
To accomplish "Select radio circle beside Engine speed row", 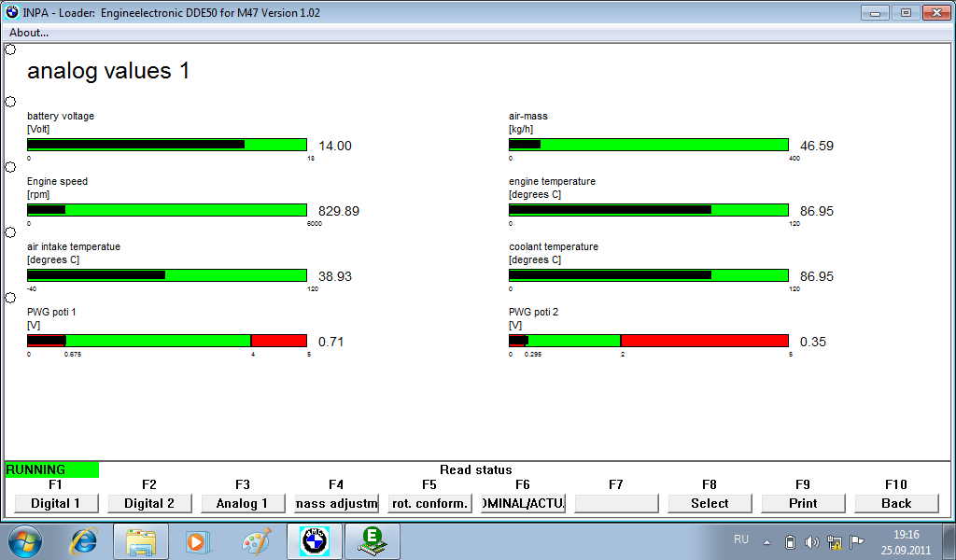I will pos(10,167).
